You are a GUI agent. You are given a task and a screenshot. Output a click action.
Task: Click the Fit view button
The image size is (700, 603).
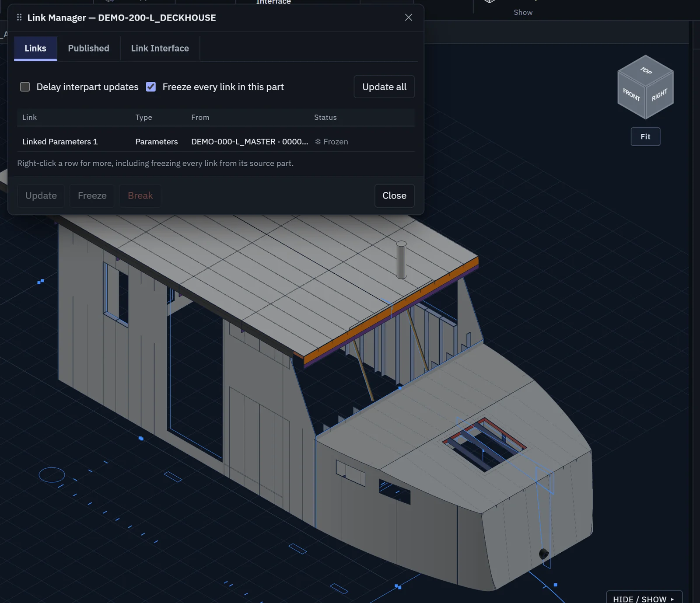(x=645, y=137)
